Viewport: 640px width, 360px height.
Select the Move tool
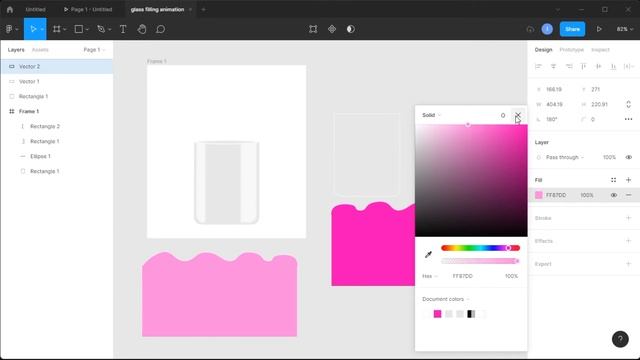(33, 29)
